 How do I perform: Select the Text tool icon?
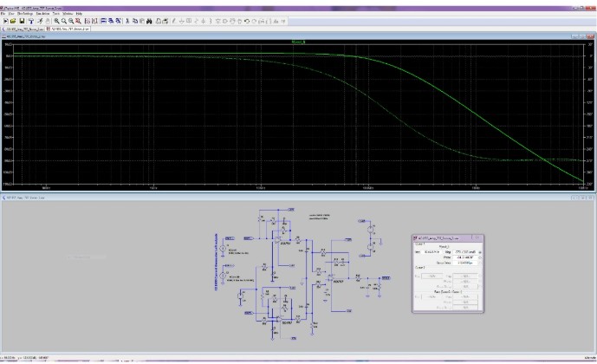click(x=276, y=21)
